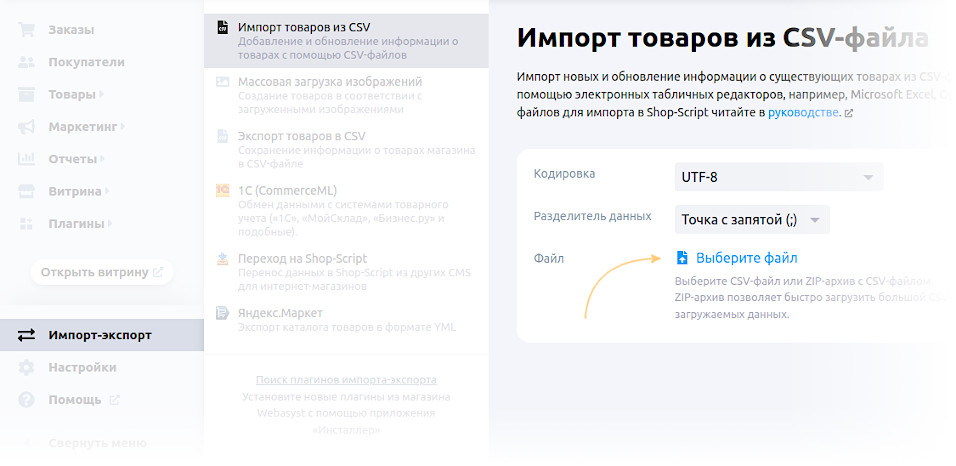This screenshot has width=956, height=466.
Task: Click the Orders cart icon in the sidebar
Action: [26, 30]
